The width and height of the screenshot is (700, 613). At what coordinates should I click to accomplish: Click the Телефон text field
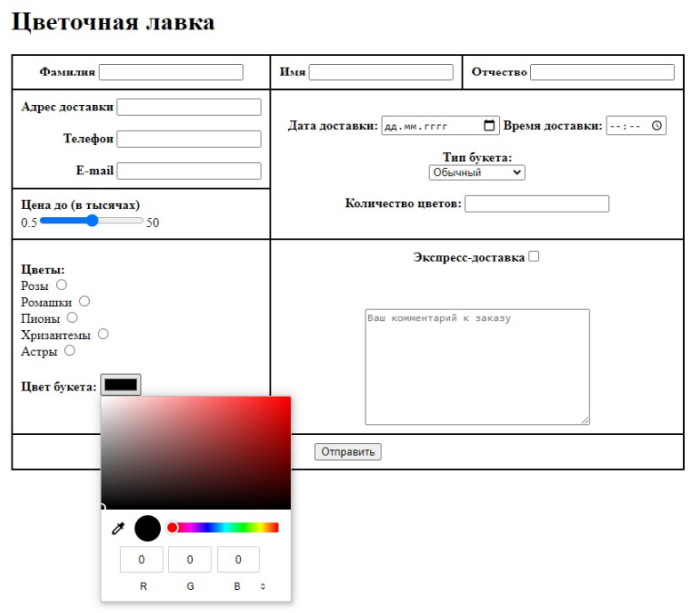189,139
